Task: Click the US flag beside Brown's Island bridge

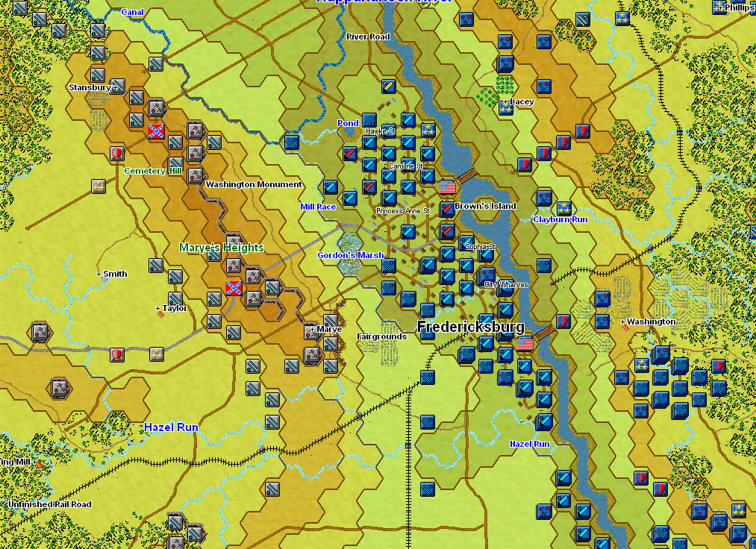Action: point(448,187)
